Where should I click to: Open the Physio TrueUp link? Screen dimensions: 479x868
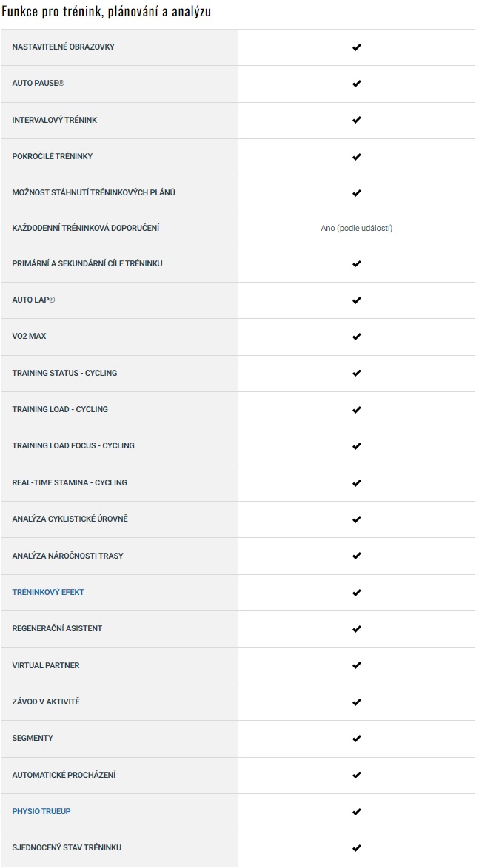(41, 812)
